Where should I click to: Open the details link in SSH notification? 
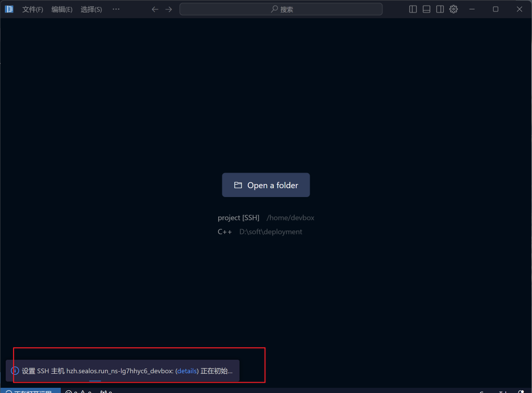[x=187, y=371]
